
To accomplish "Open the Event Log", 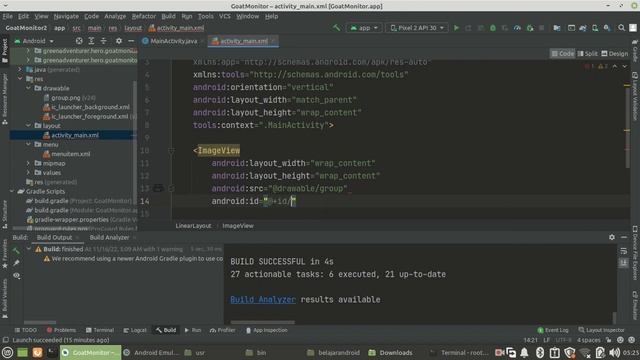I will 553,330.
